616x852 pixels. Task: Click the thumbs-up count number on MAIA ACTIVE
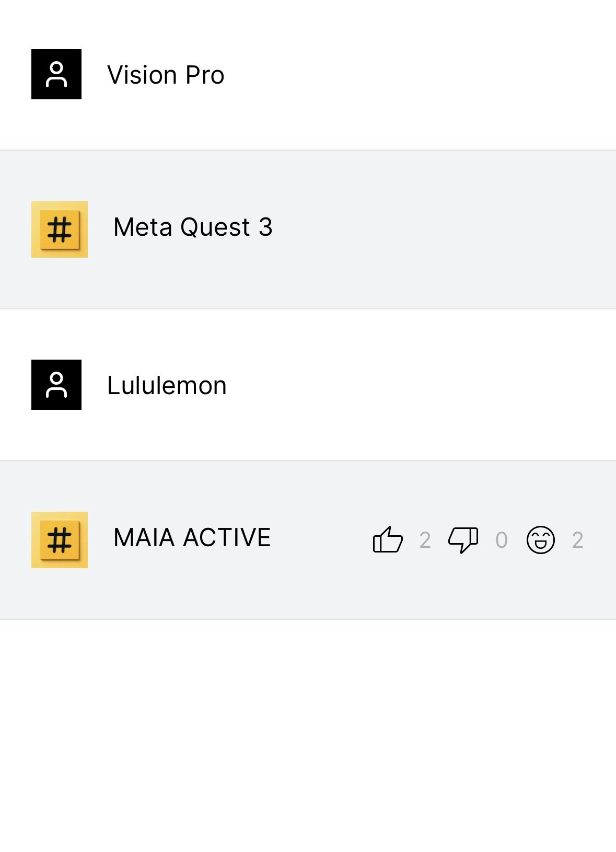click(x=425, y=540)
